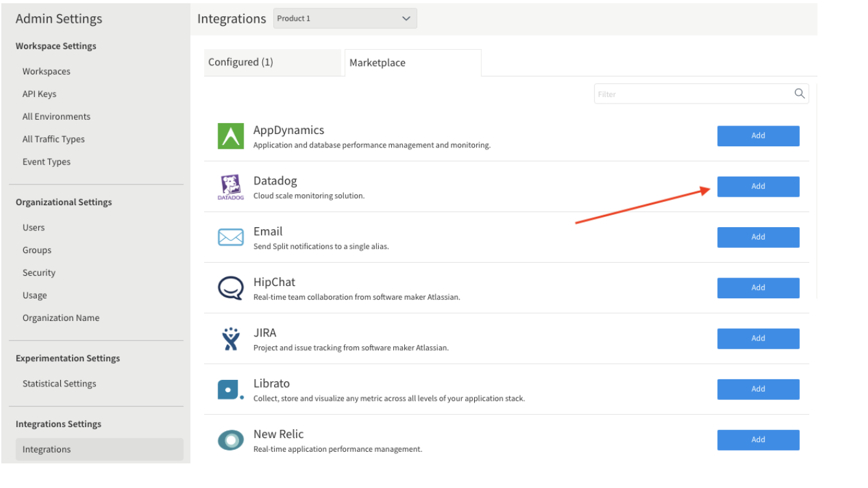
Task: Add the New Relic integration
Action: point(758,439)
